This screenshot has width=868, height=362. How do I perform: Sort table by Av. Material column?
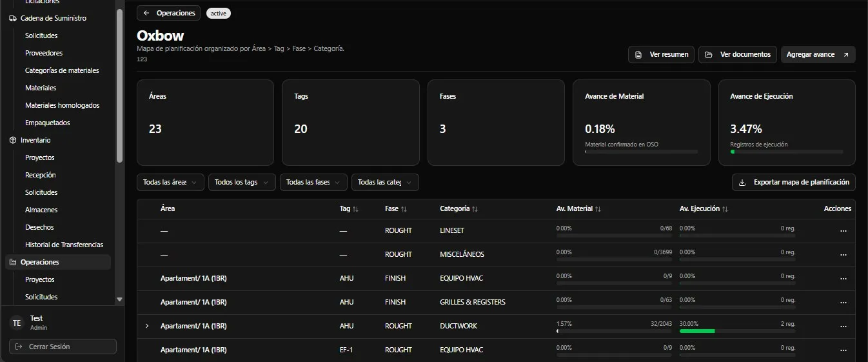click(x=579, y=209)
